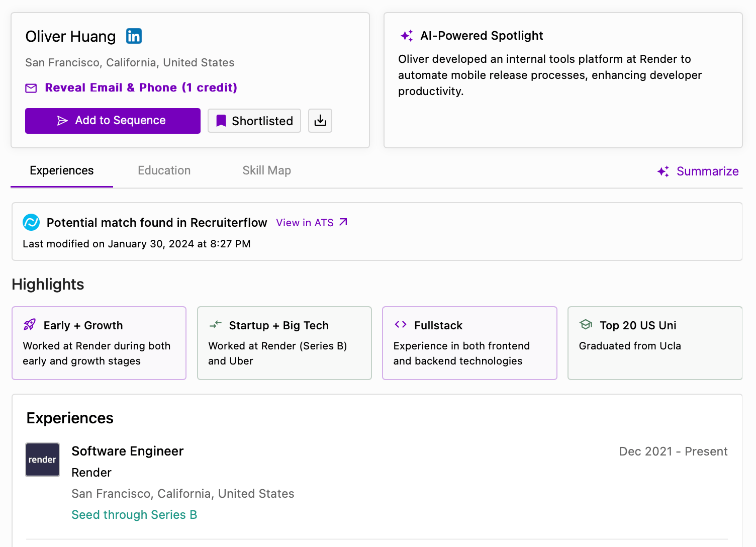Click the Software Engineer job title
Screen dimensions: 756x547
(128, 451)
